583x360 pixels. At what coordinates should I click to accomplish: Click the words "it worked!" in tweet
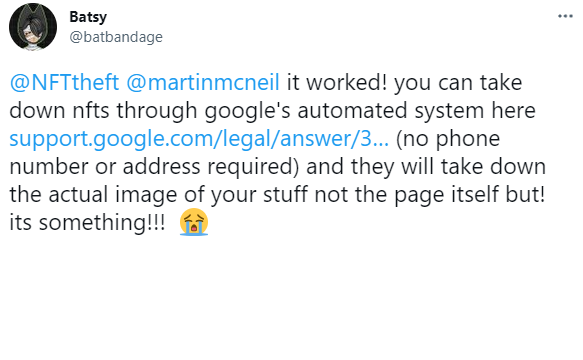point(337,82)
